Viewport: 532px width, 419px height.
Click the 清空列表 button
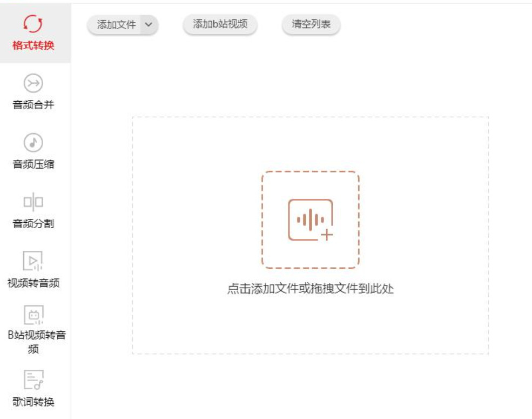tap(311, 24)
